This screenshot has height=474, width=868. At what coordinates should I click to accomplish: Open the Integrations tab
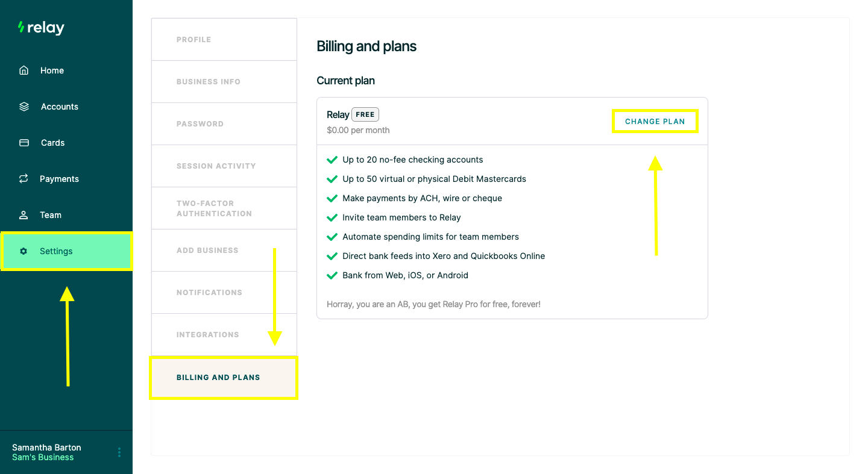coord(224,335)
